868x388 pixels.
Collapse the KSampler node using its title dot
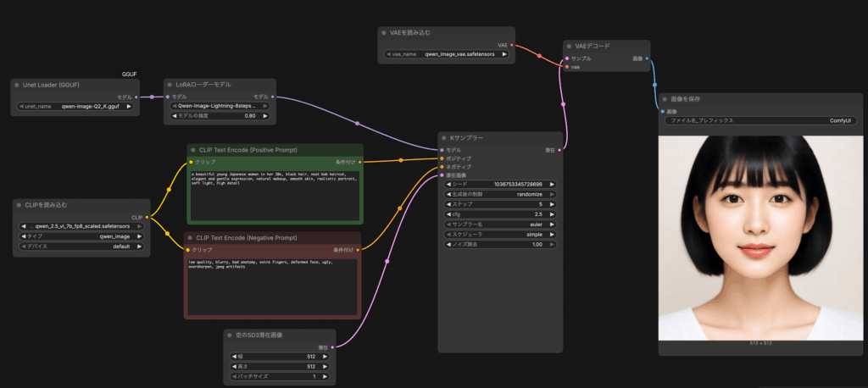(443, 137)
